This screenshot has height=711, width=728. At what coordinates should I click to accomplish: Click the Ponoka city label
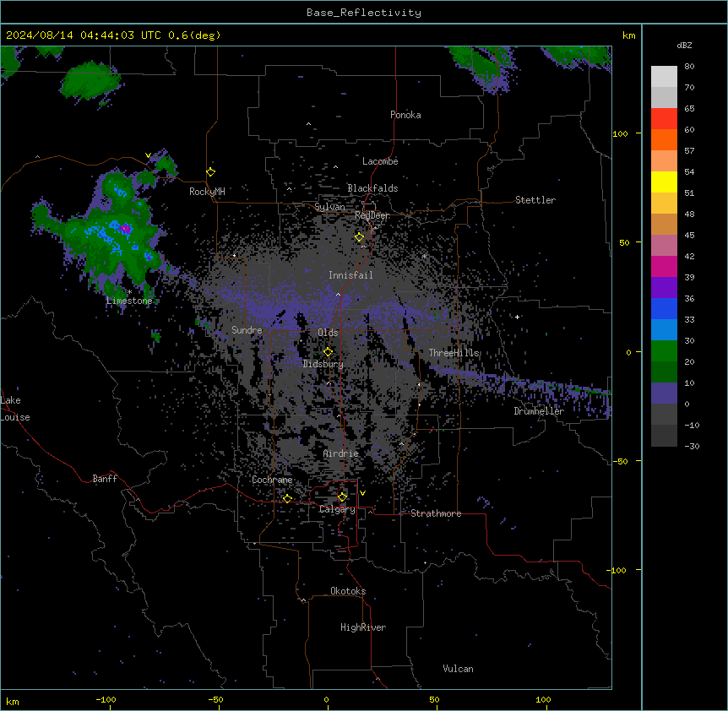click(x=405, y=115)
